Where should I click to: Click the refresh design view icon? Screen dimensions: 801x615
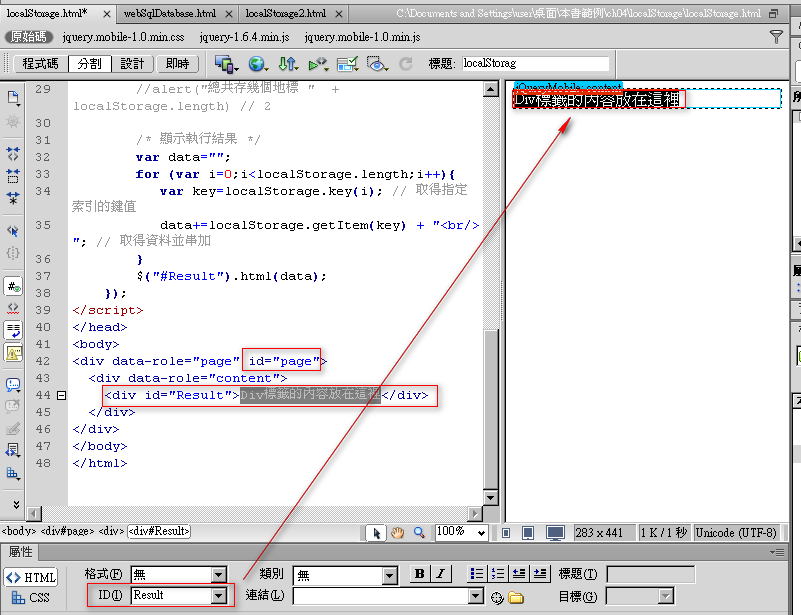click(x=406, y=64)
